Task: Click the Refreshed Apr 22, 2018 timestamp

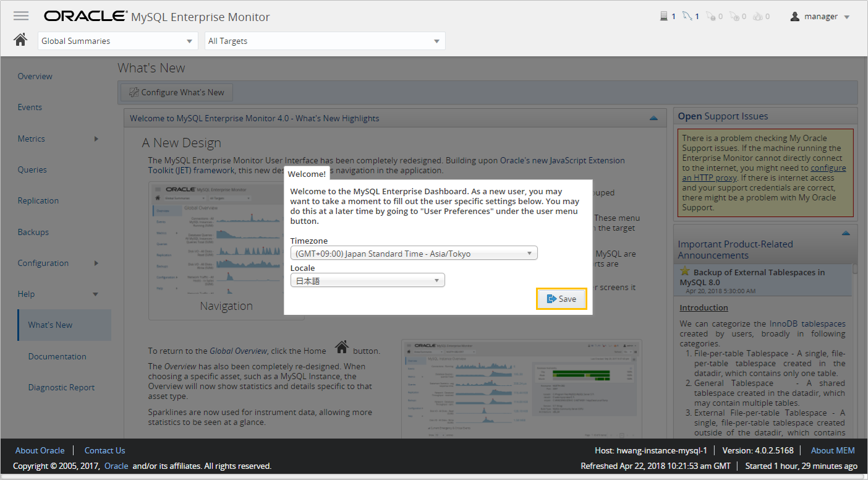Action: 655,466
